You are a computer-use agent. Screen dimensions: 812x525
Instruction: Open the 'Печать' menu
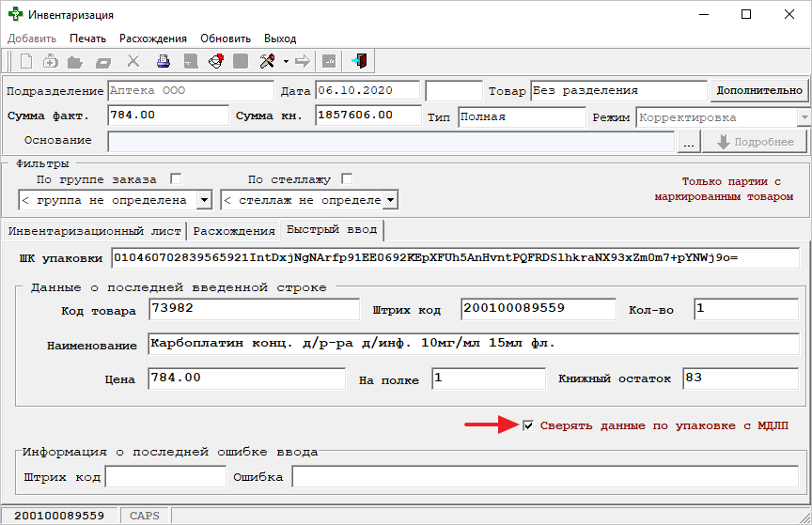click(87, 39)
